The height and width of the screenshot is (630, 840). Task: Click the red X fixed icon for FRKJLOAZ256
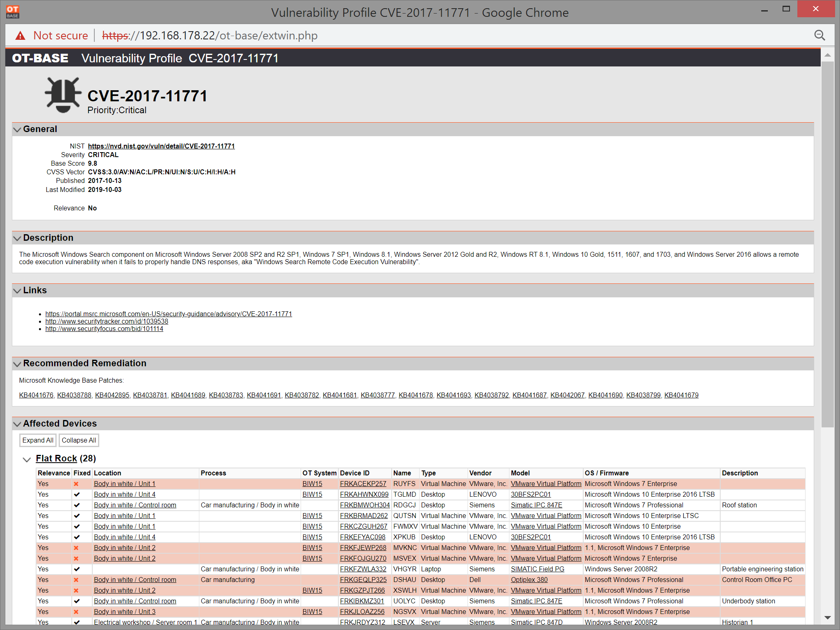76,612
